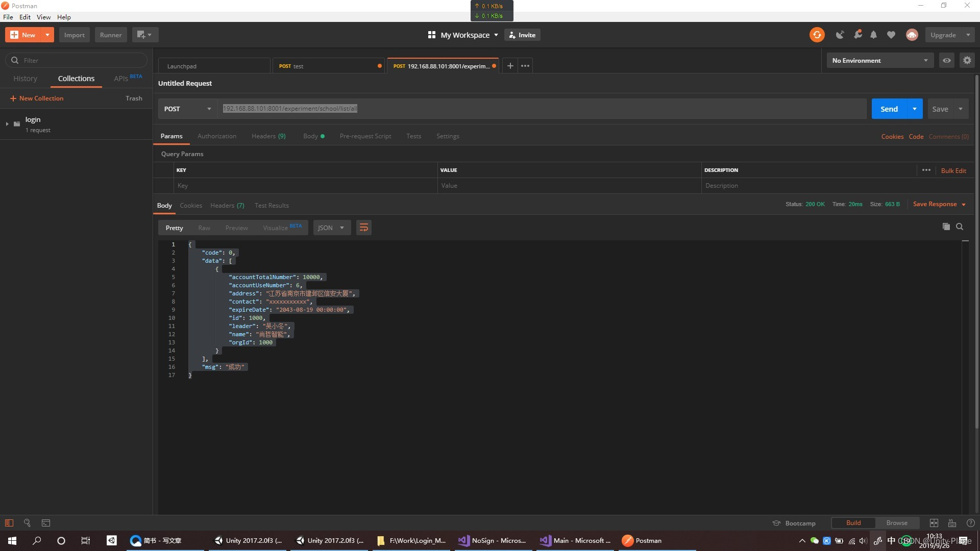Viewport: 980px width, 551px height.
Task: Open the Upgrade dropdown arrow
Action: pyautogui.click(x=968, y=35)
